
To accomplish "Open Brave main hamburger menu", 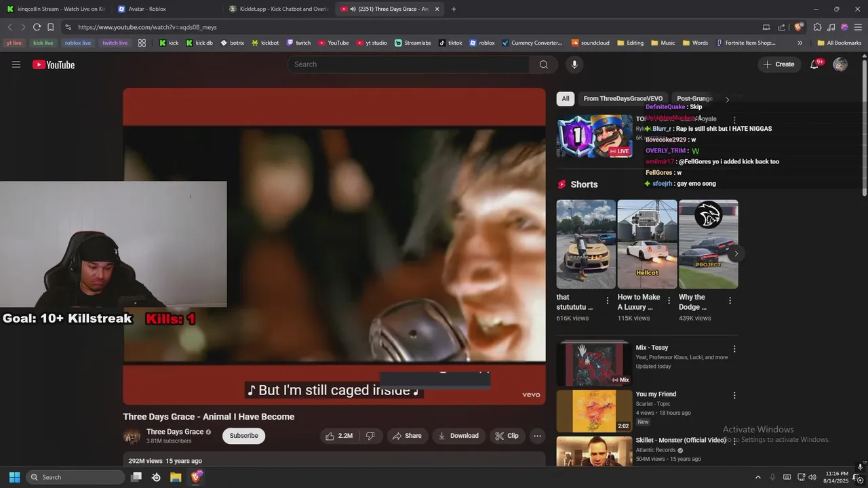I will pos(858,27).
